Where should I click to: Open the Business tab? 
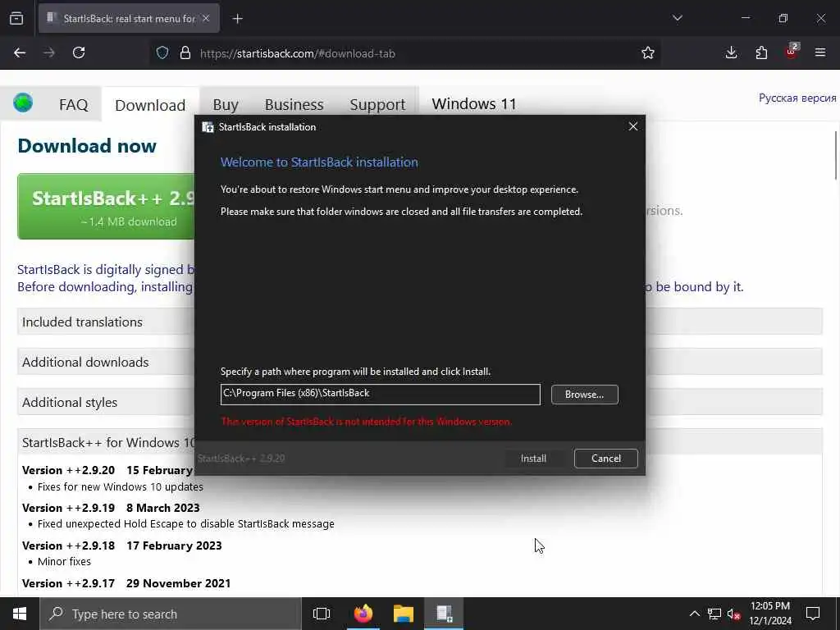pos(294,104)
